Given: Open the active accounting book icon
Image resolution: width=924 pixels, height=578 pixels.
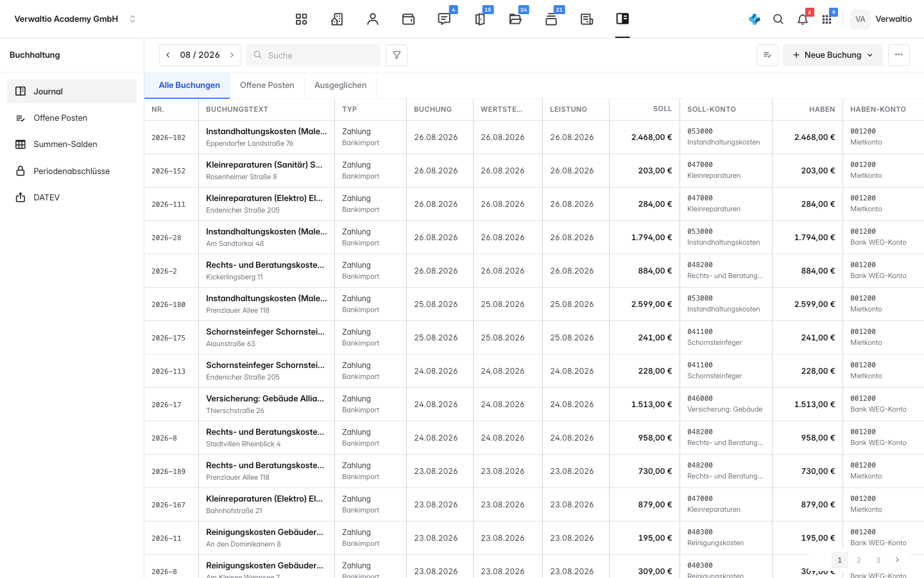Looking at the screenshot, I should (x=622, y=19).
